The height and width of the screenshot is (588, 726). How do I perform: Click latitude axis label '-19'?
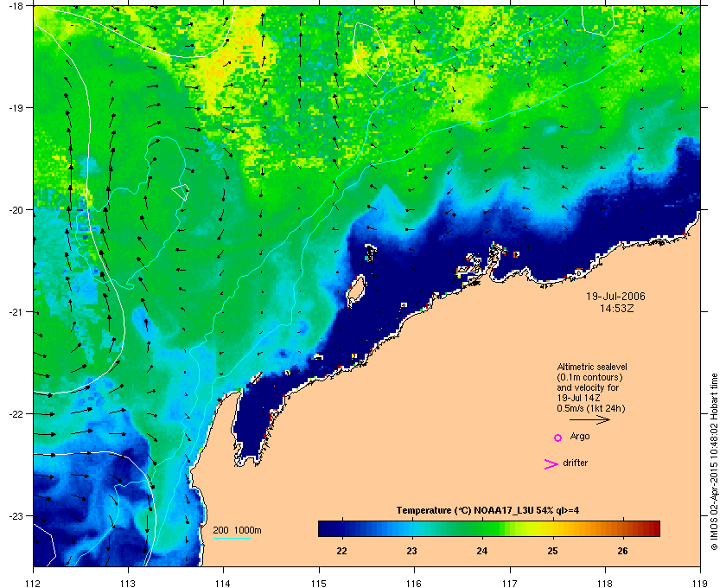tap(15, 107)
